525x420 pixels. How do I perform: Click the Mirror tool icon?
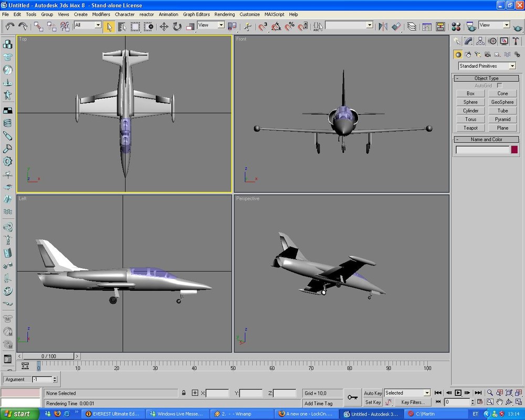(383, 26)
